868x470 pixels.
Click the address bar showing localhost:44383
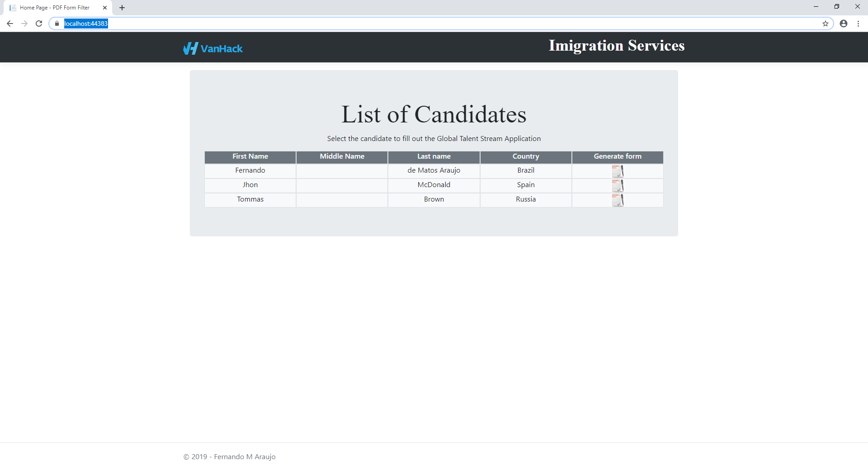tap(441, 23)
